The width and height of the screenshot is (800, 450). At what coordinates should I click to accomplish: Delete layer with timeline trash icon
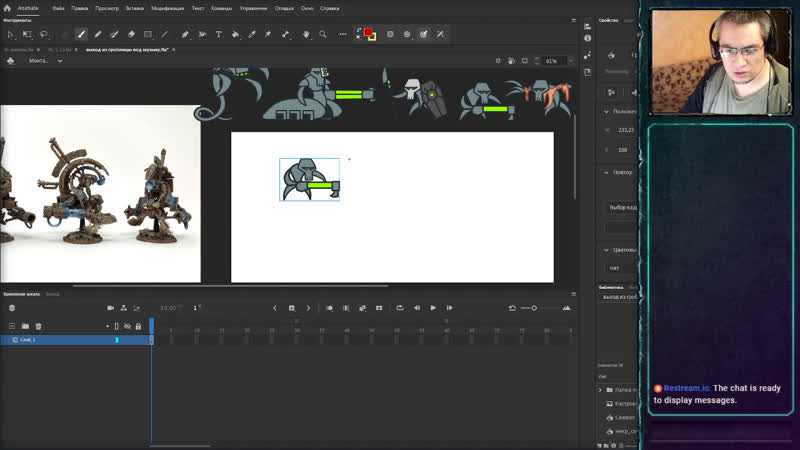pyautogui.click(x=38, y=326)
